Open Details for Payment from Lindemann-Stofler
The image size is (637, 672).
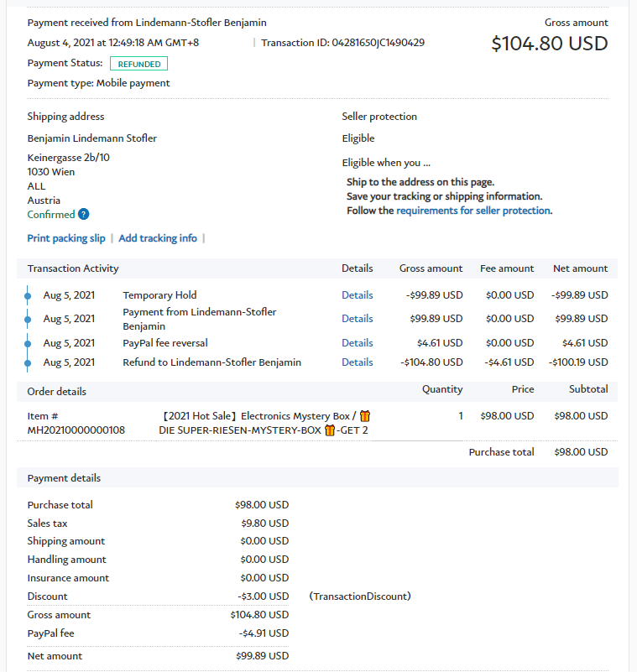(357, 319)
